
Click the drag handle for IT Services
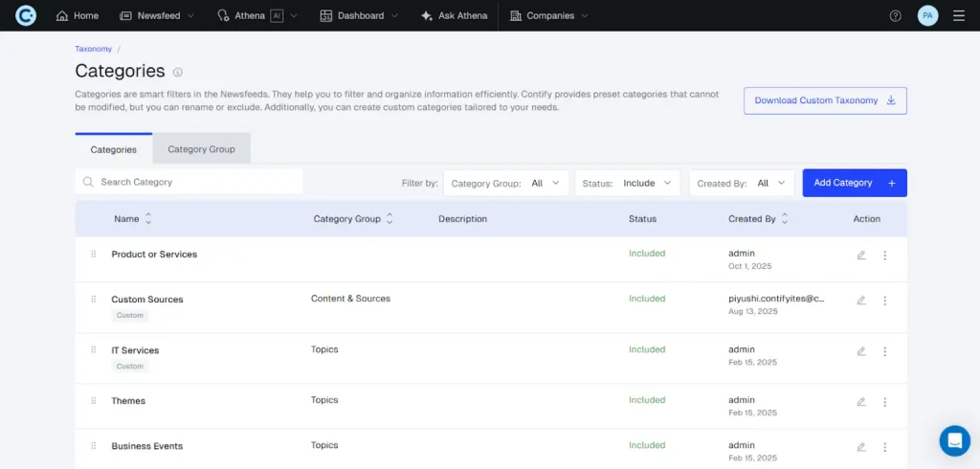(94, 349)
